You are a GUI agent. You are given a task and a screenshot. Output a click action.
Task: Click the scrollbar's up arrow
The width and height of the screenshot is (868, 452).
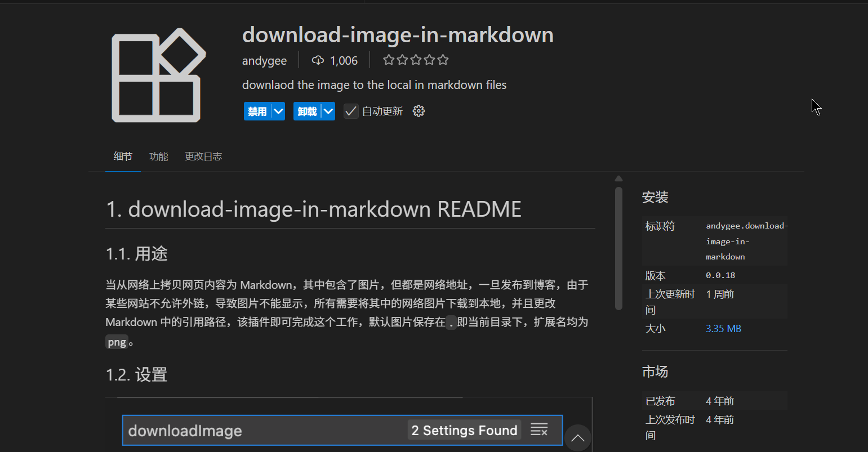point(618,179)
